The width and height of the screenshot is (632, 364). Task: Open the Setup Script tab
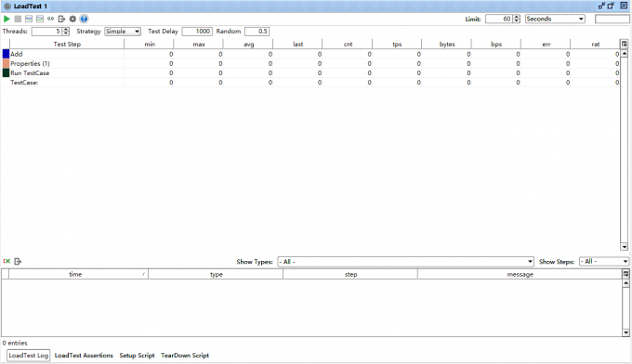pos(137,356)
